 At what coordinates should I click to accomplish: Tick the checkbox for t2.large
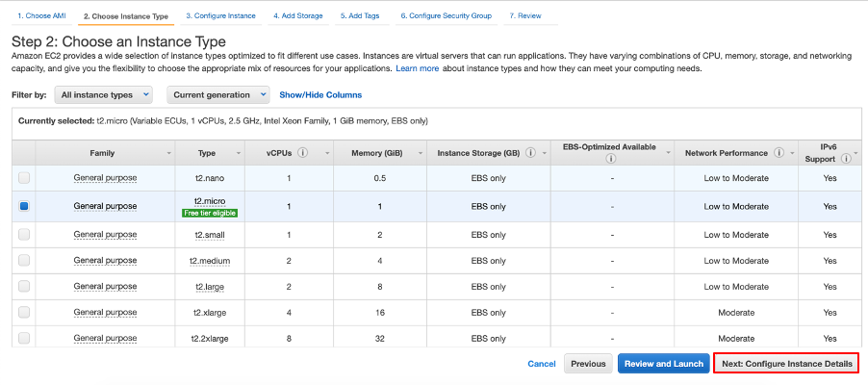click(x=24, y=287)
